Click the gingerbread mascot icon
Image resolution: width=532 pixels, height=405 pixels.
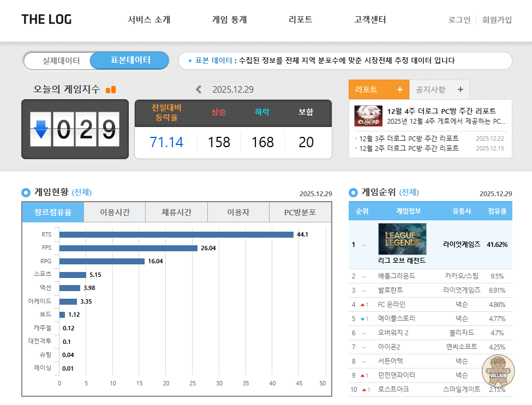click(x=497, y=372)
